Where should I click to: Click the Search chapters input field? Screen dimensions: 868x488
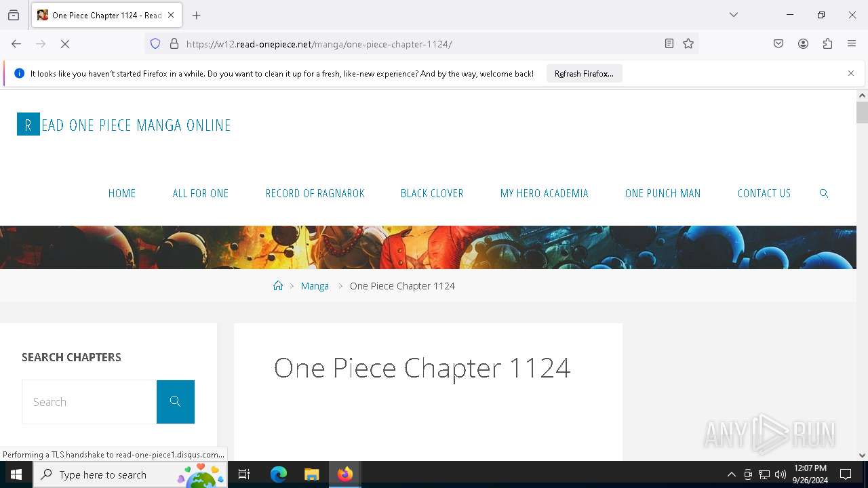[90, 402]
